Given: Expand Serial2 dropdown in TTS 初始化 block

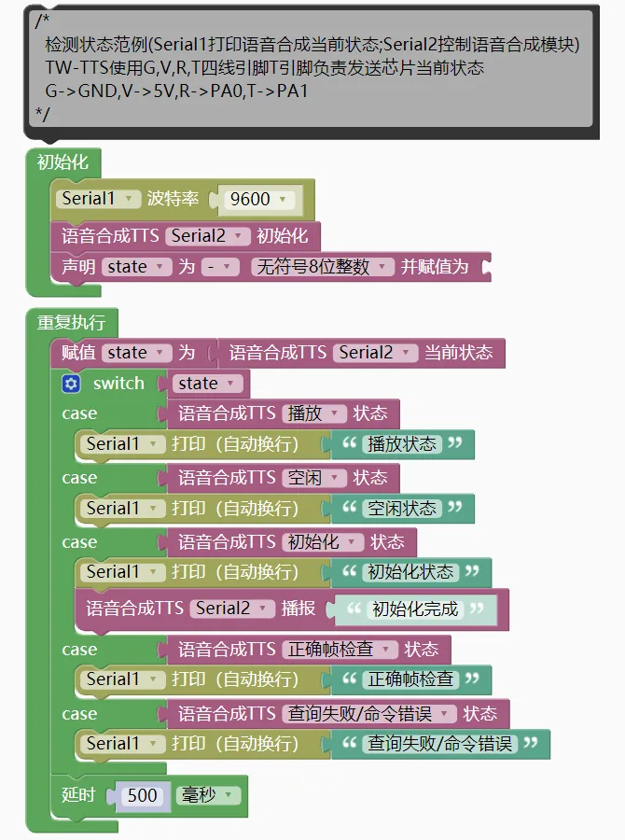Looking at the screenshot, I should tap(208, 235).
